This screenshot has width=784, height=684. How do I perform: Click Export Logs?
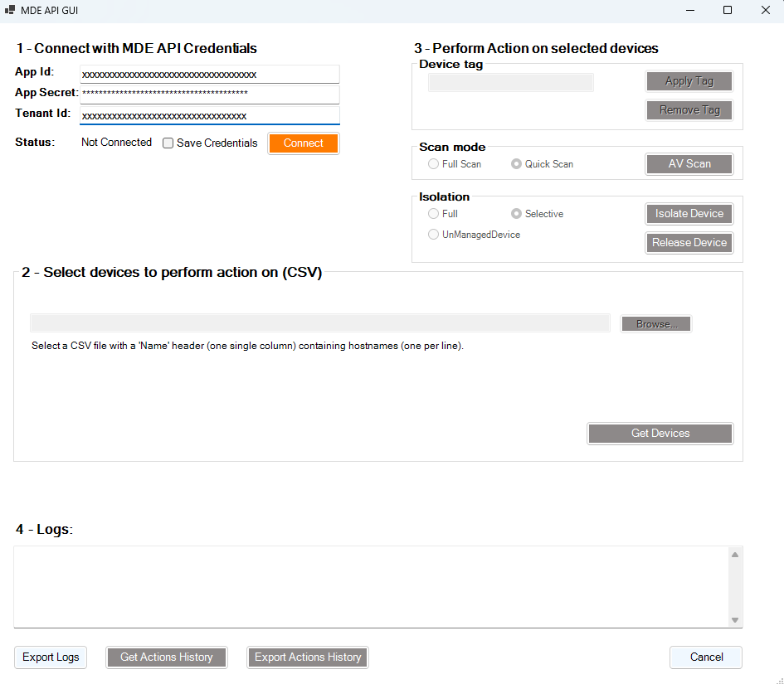point(50,657)
